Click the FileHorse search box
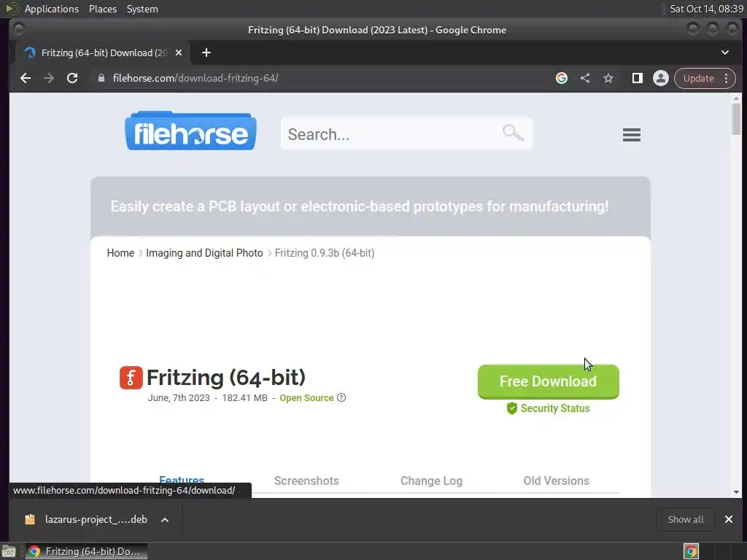 (406, 134)
